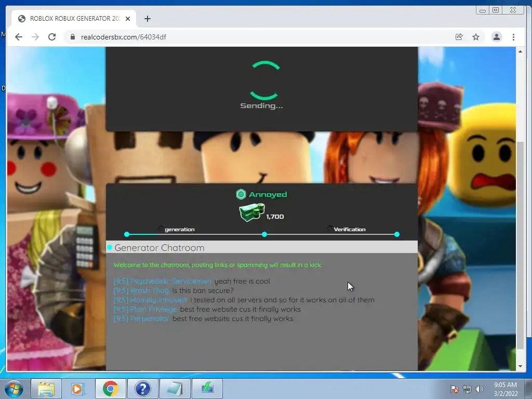The width and height of the screenshot is (532, 399).
Task: Click the last progress dot
Action: [396, 234]
